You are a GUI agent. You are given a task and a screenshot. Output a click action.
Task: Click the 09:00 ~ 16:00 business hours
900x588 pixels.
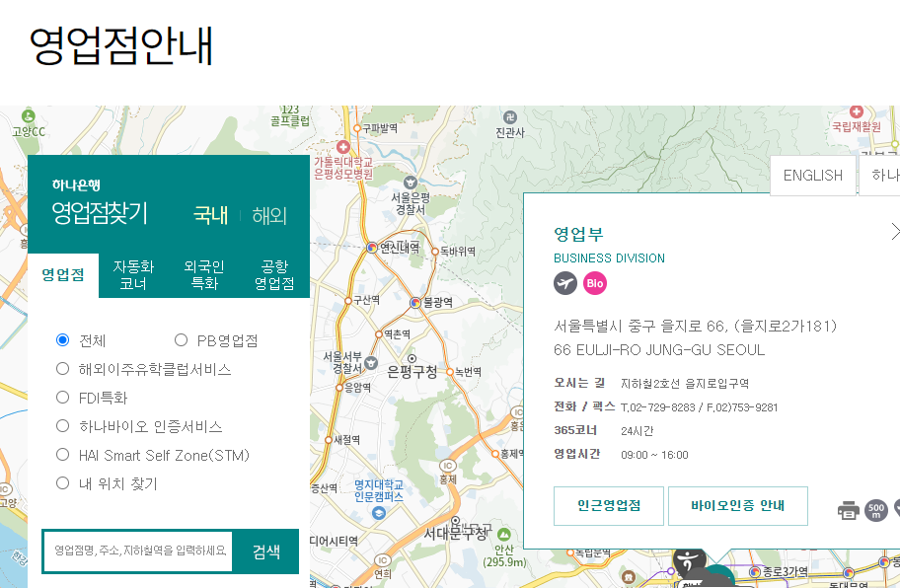point(654,455)
